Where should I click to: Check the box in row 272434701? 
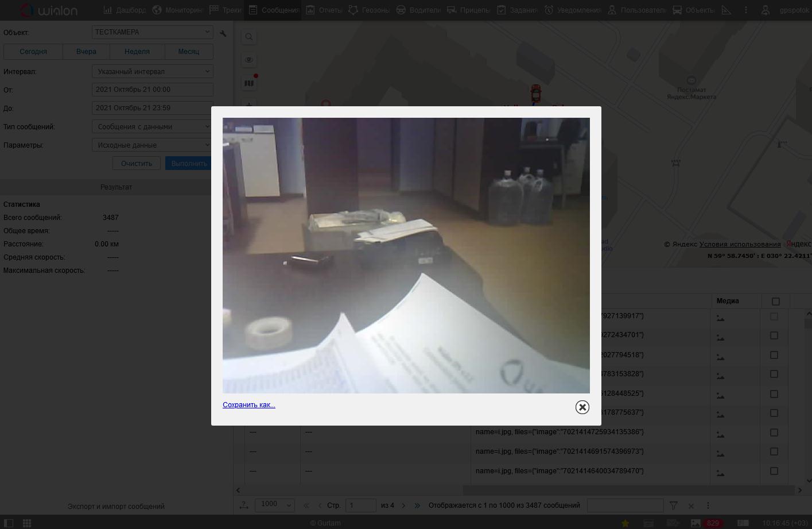(x=774, y=335)
